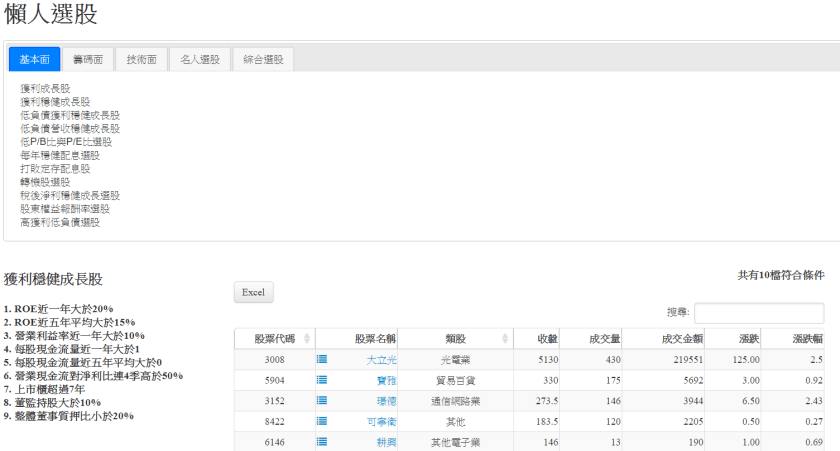Screen dimensions: 840x451
Task: Open list icon for stock 3152 row
Action: [322, 401]
